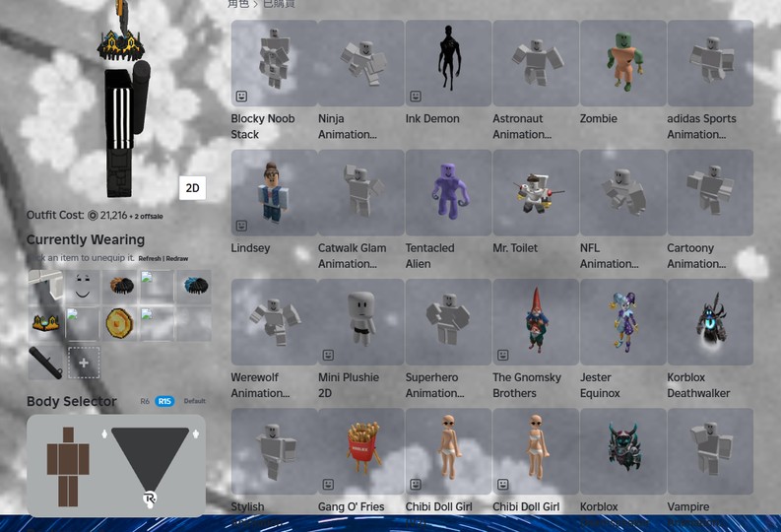
Task: Click the Redraw link
Action: tap(176, 258)
